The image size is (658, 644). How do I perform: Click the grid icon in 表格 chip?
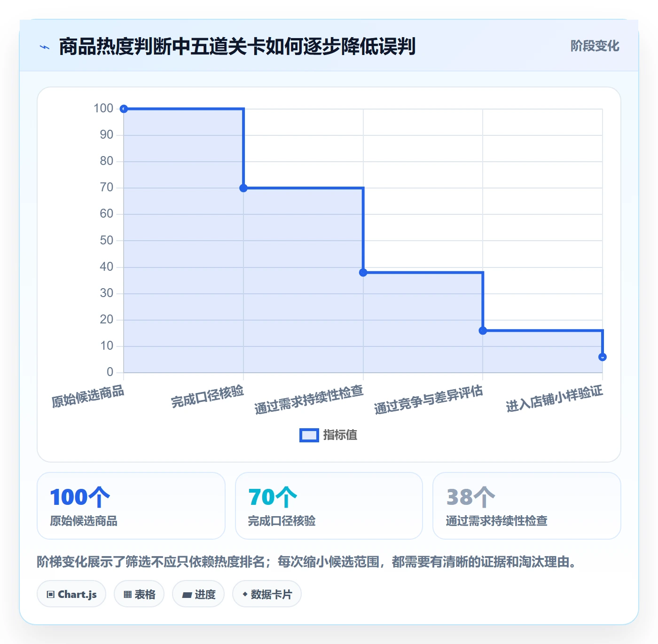point(127,595)
